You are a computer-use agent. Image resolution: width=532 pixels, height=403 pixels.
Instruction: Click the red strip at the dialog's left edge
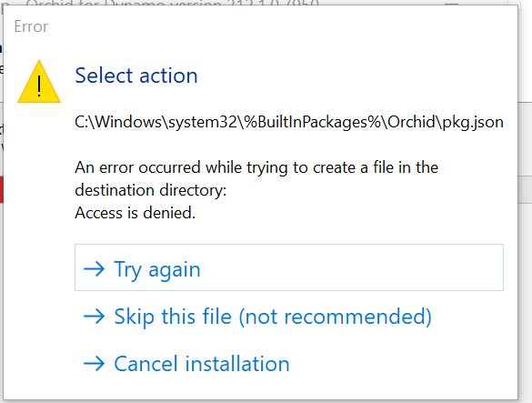click(x=1, y=189)
